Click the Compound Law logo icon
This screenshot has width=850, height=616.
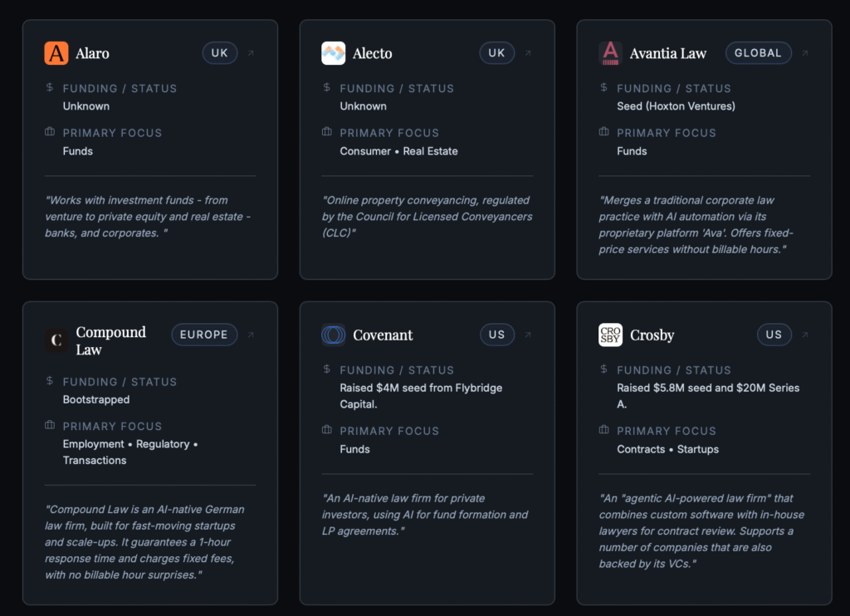[56, 340]
